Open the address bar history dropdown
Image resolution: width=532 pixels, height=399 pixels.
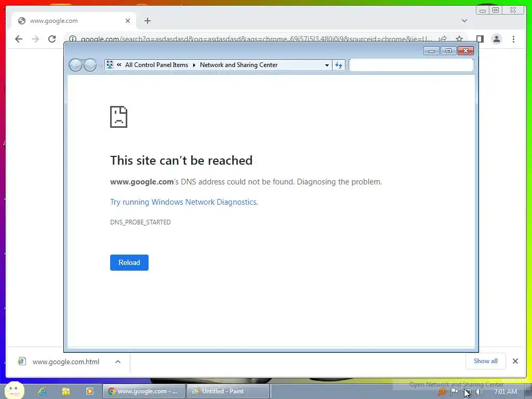tap(327, 65)
